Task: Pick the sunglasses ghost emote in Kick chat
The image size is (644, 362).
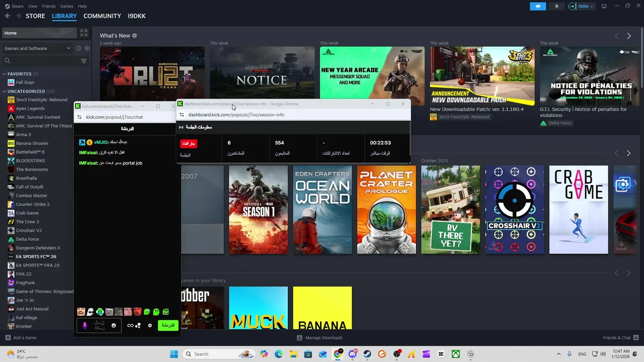Action: 90,312
